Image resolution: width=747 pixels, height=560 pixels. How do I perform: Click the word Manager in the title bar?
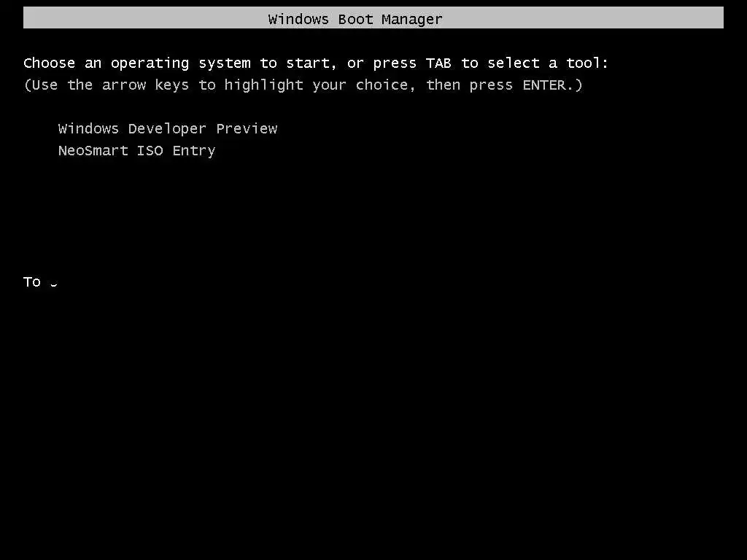(x=412, y=20)
